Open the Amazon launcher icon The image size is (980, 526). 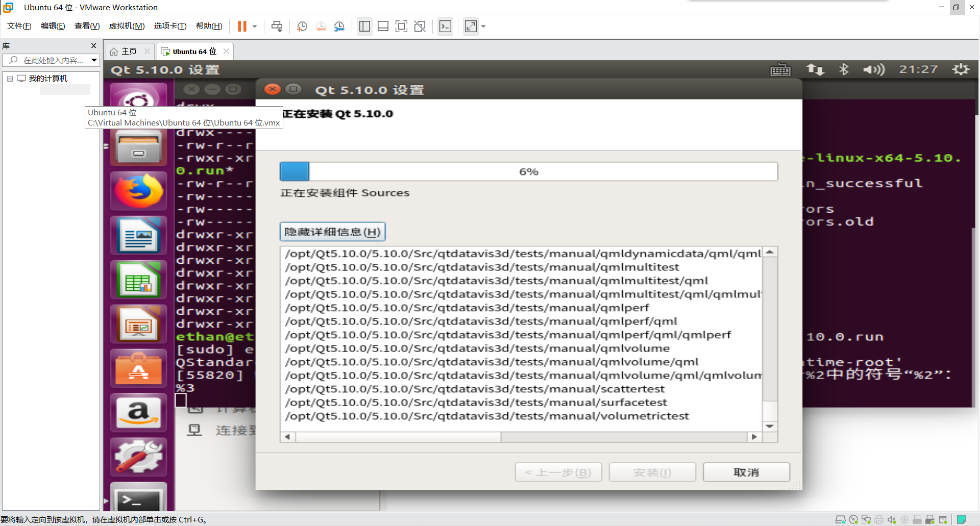click(138, 412)
